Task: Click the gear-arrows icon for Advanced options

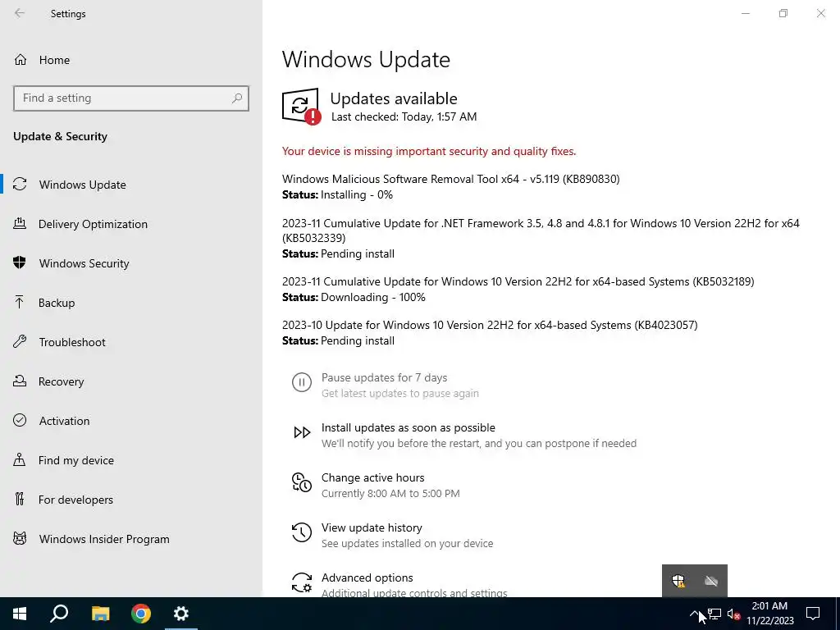Action: tap(302, 582)
